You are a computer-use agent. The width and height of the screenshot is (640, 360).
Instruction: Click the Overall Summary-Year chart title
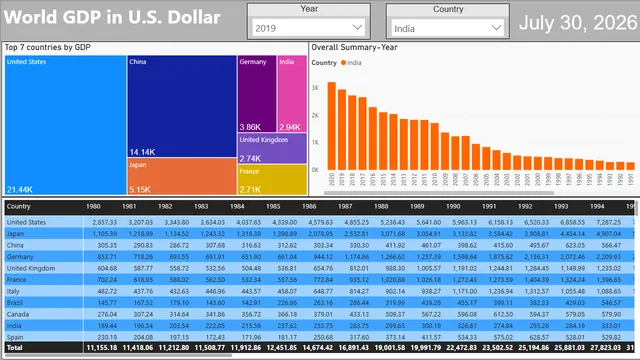click(354, 47)
